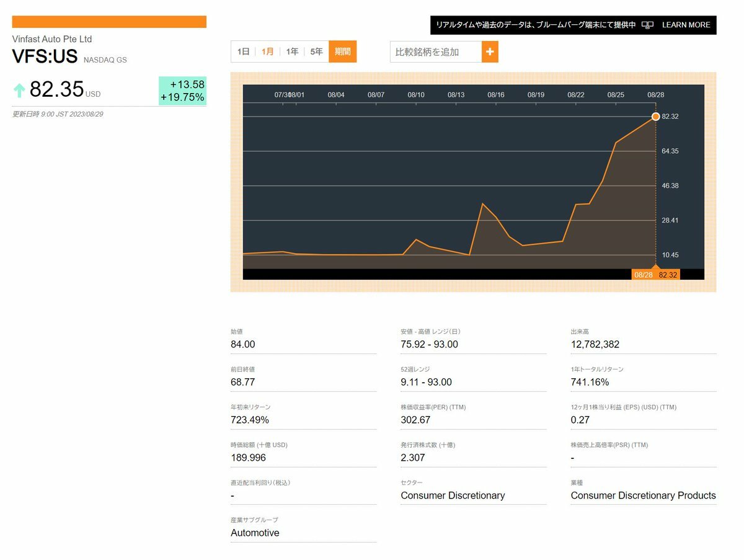Click the update timestamp 更新日時 text
Screen dimensions: 744x560
point(58,114)
